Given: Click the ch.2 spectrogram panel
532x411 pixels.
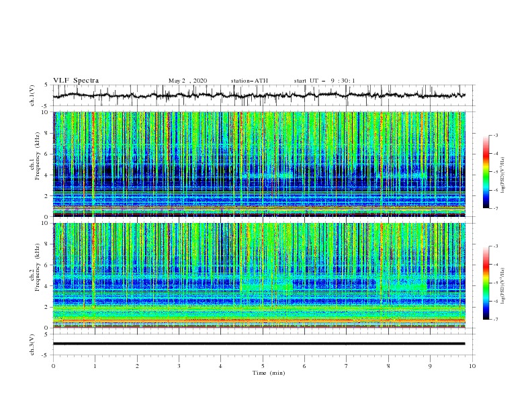Looking at the screenshot, I should click(259, 275).
